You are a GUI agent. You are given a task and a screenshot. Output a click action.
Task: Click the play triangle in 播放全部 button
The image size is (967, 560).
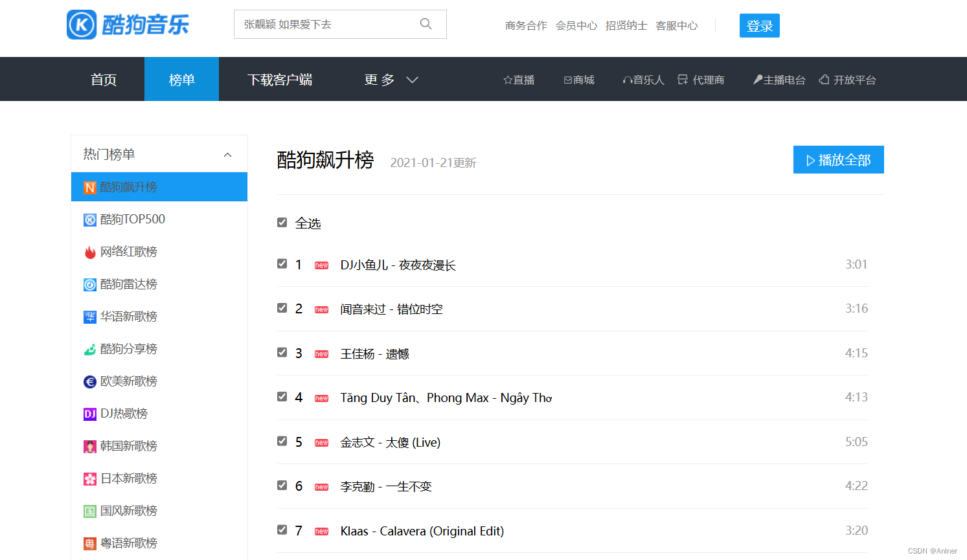[x=810, y=161]
